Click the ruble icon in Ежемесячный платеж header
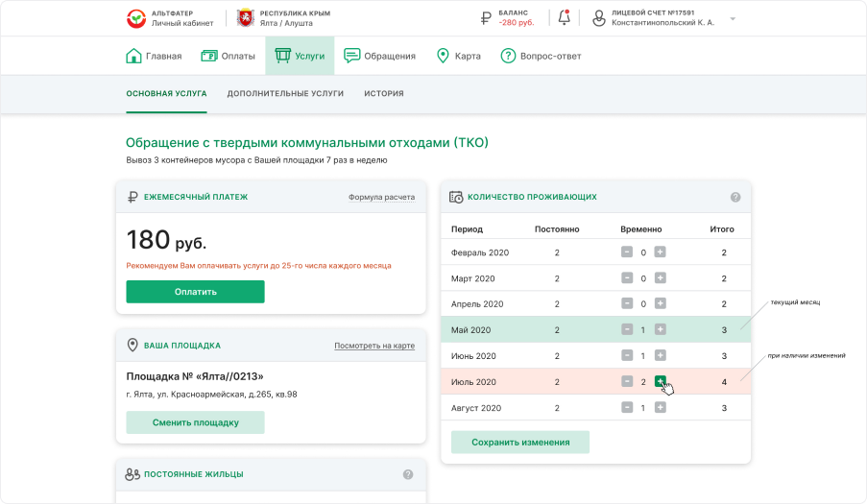867x504 pixels. (132, 197)
